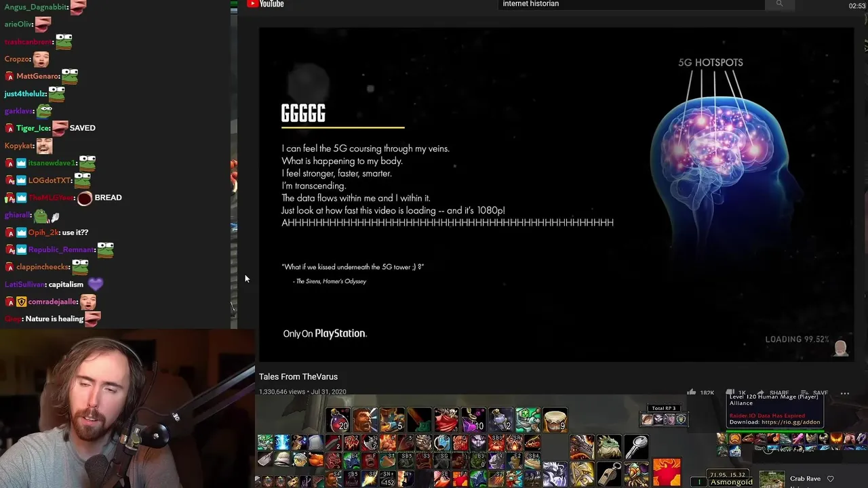Click the shouting face ability icon

pyautogui.click(x=365, y=420)
